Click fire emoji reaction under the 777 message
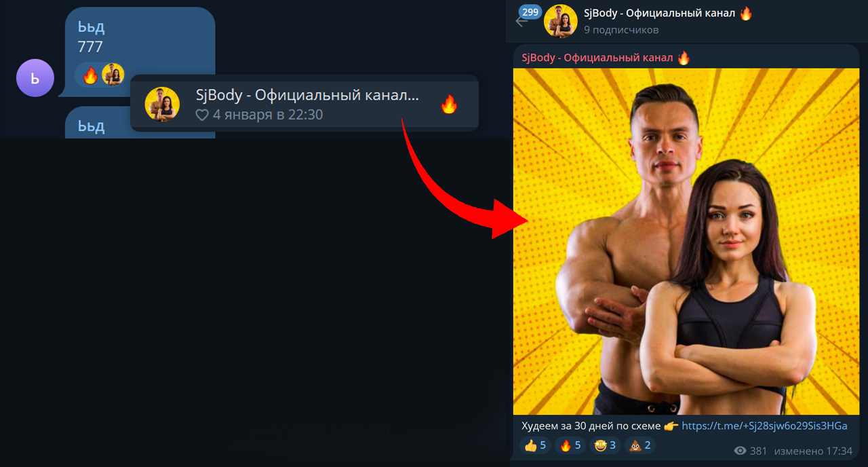The height and width of the screenshot is (467, 868). 90,75
